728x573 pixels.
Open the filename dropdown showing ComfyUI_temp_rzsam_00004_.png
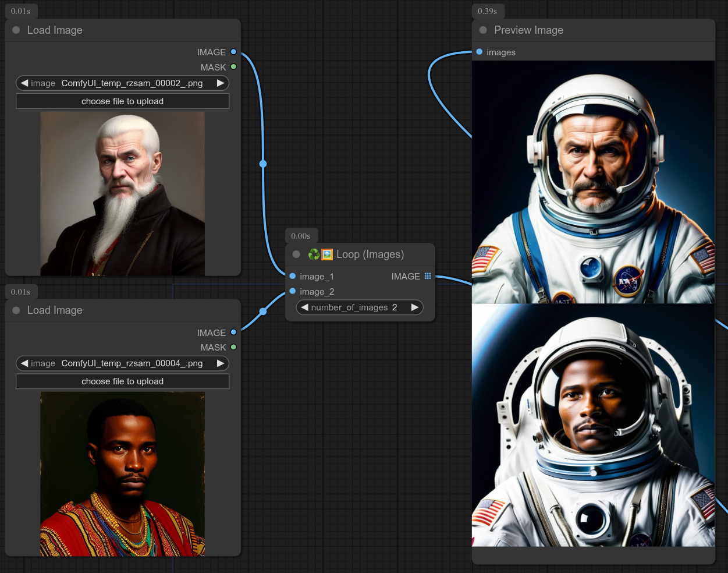[133, 363]
